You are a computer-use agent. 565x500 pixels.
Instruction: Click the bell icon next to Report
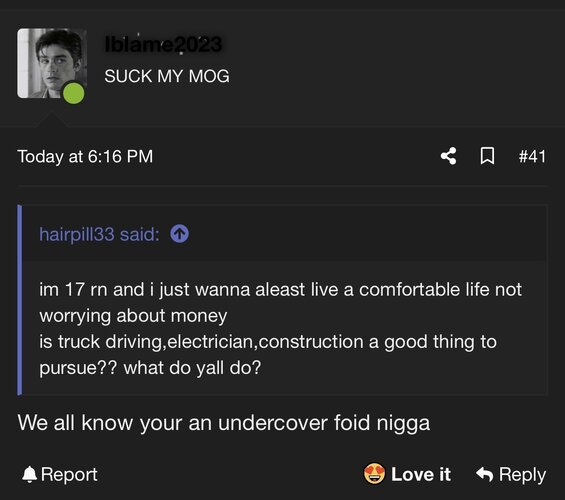[x=30, y=474]
